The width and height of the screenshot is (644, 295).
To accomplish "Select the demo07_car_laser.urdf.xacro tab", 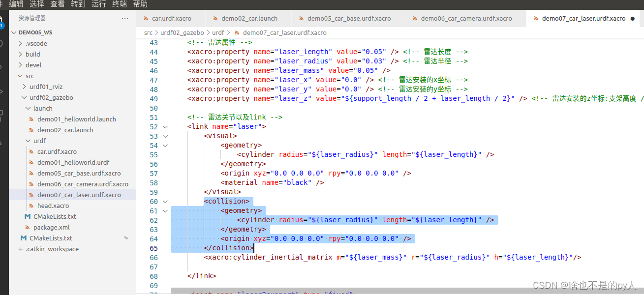I will tap(583, 18).
